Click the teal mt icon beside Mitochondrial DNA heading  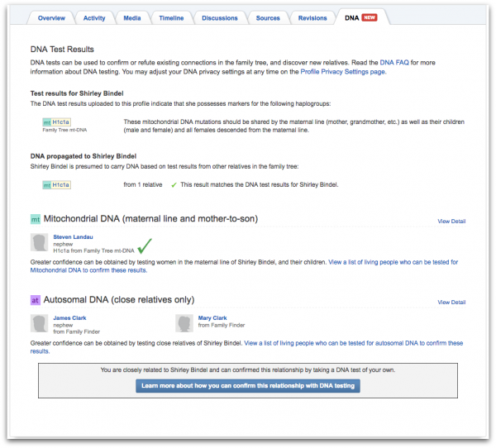pos(36,219)
